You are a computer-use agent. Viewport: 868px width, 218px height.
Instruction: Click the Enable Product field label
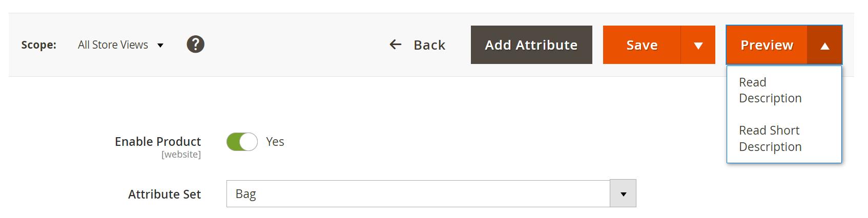pyautogui.click(x=158, y=141)
